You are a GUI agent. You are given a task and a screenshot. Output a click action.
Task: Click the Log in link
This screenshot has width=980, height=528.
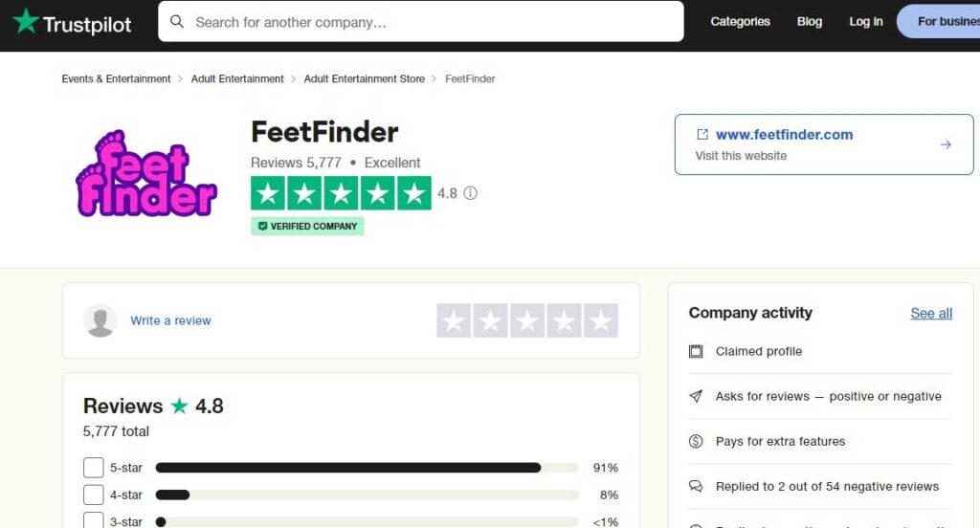pyautogui.click(x=865, y=21)
